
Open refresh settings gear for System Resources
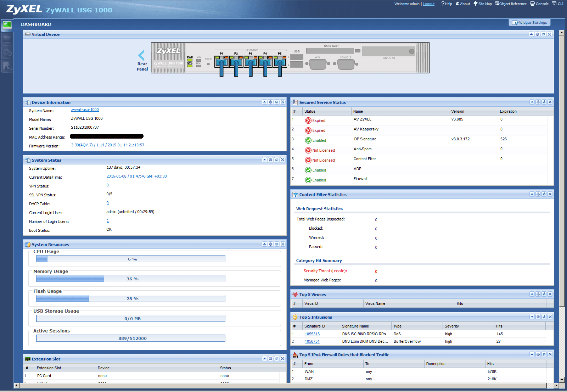[271, 244]
